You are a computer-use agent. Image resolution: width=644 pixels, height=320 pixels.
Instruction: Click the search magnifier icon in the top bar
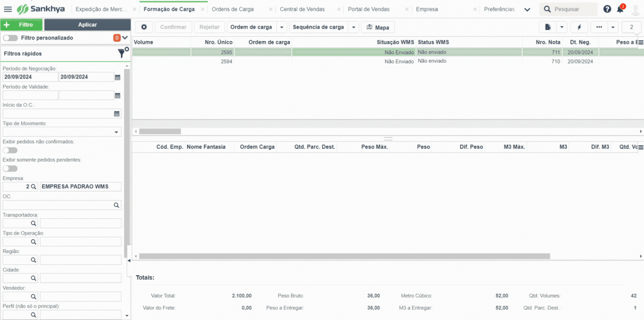547,9
